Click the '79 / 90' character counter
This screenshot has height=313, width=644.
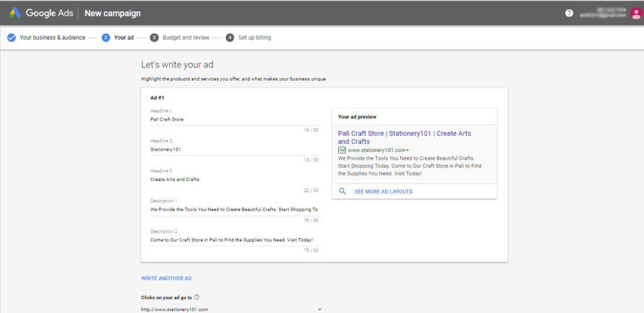point(311,220)
